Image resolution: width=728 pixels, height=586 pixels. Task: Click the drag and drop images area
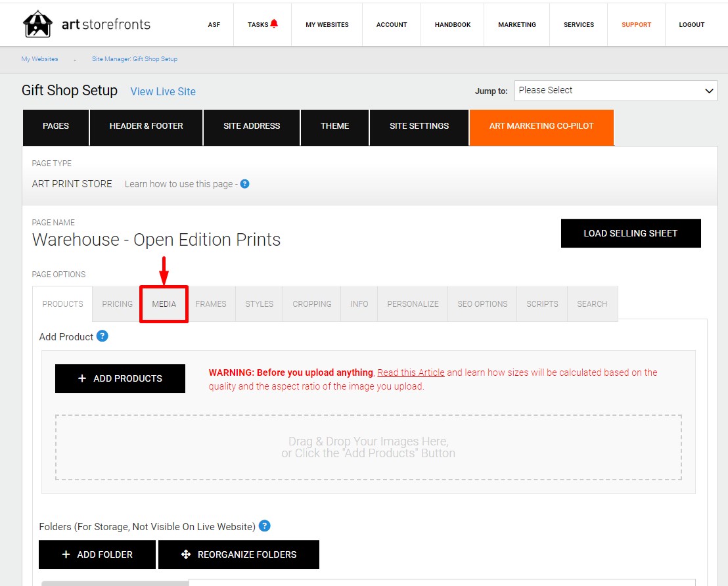368,447
